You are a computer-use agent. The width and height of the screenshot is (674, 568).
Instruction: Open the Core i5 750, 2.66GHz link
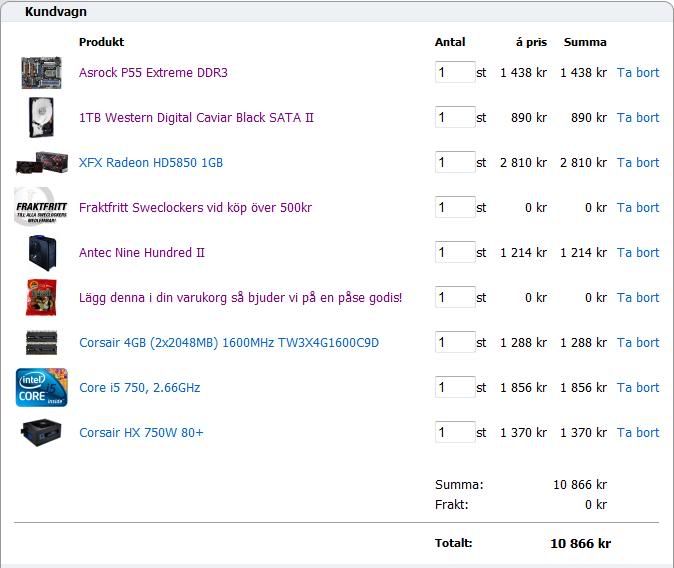pyautogui.click(x=139, y=388)
